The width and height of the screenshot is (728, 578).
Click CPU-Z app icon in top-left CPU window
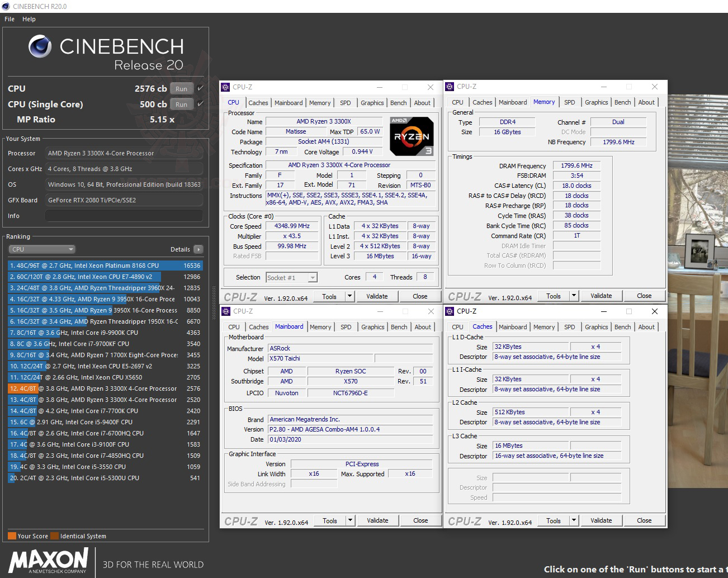[x=225, y=87]
